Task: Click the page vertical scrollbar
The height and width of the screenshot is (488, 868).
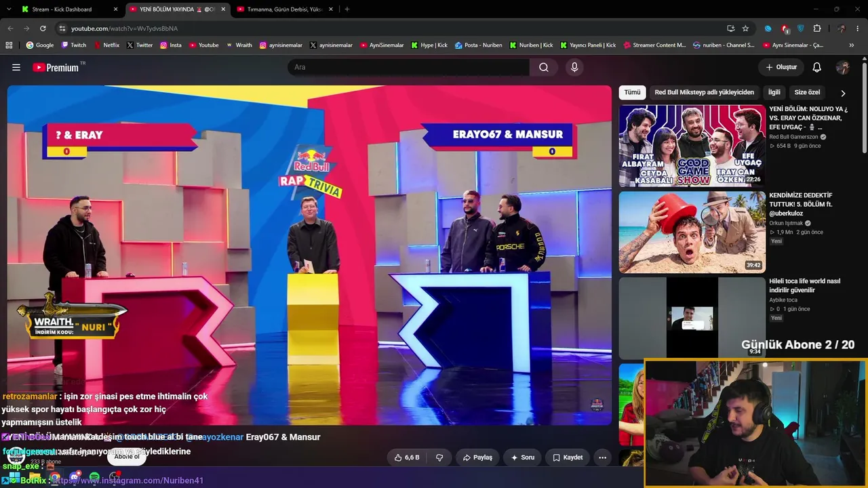Action: pyautogui.click(x=864, y=108)
